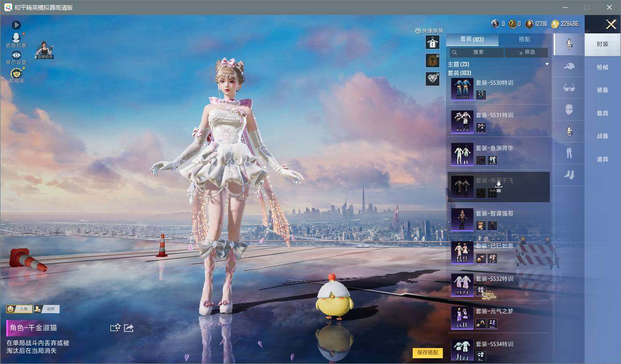Image resolution: width=621 pixels, height=364 pixels.
Task: Open the 枪械 side tab
Action: (603, 67)
